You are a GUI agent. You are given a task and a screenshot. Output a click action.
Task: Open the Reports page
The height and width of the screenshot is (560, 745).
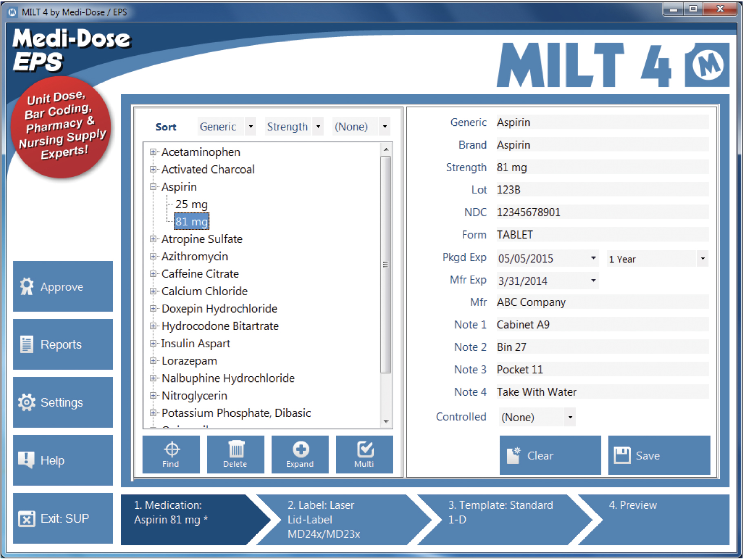pos(63,344)
